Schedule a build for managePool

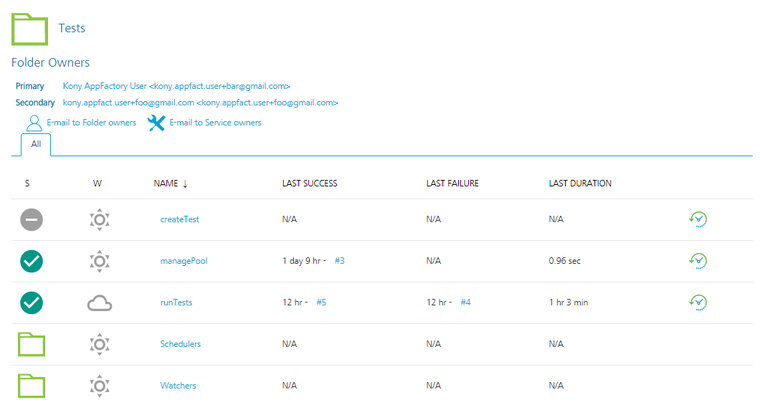698,261
